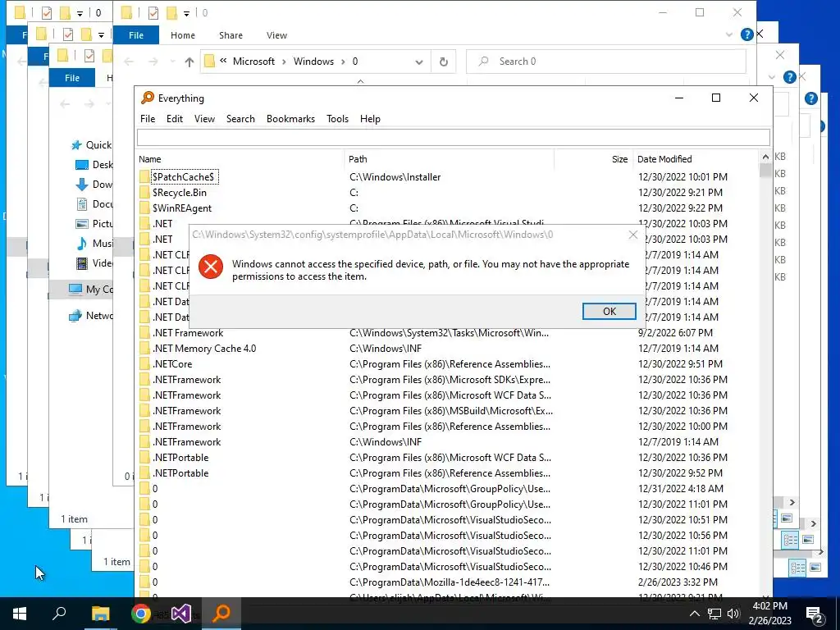840x630 pixels.
Task: Expand the Explorer ribbon chevron
Action: click(729, 34)
